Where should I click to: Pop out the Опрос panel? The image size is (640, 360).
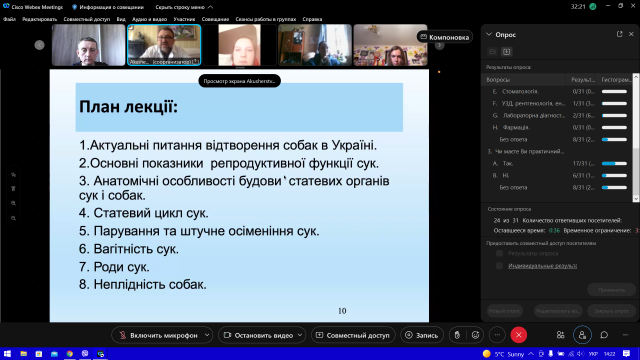coord(620,34)
